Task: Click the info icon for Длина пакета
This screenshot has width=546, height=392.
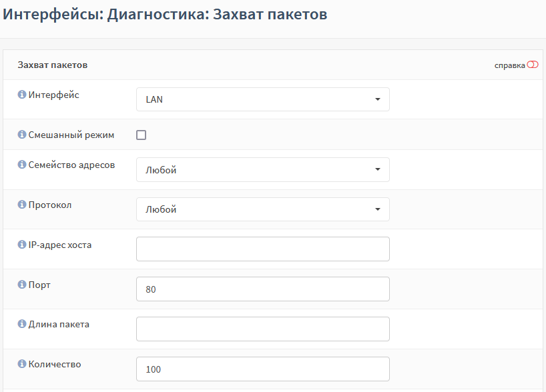Action: point(22,325)
